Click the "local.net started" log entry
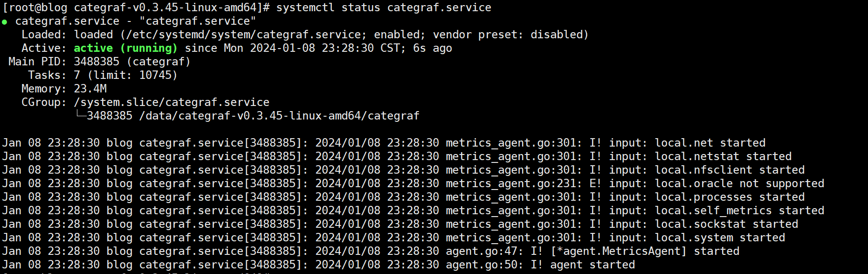Image resolution: width=868 pixels, height=274 pixels. pos(710,143)
